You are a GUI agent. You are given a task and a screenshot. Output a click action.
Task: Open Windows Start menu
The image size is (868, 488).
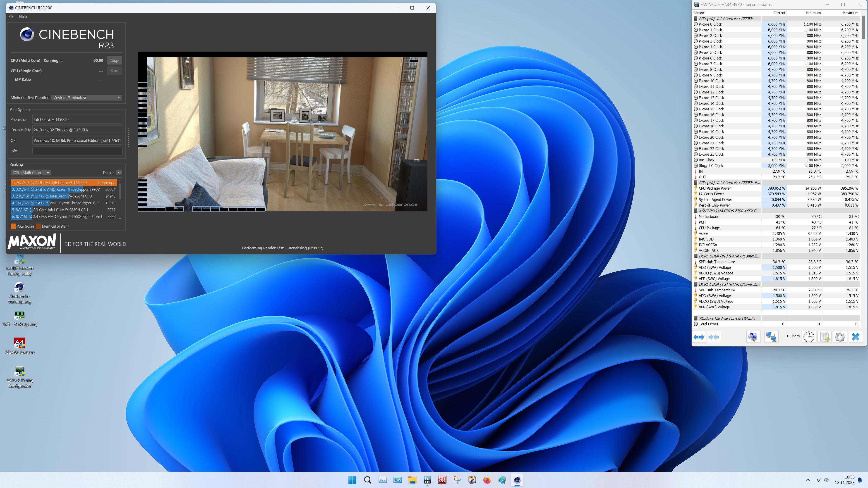352,480
